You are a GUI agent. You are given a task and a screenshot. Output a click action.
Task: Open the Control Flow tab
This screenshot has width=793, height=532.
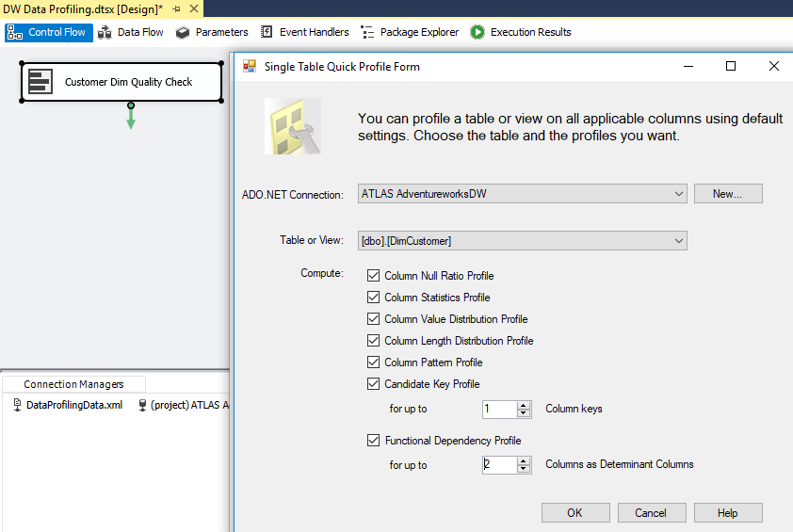pyautogui.click(x=49, y=32)
